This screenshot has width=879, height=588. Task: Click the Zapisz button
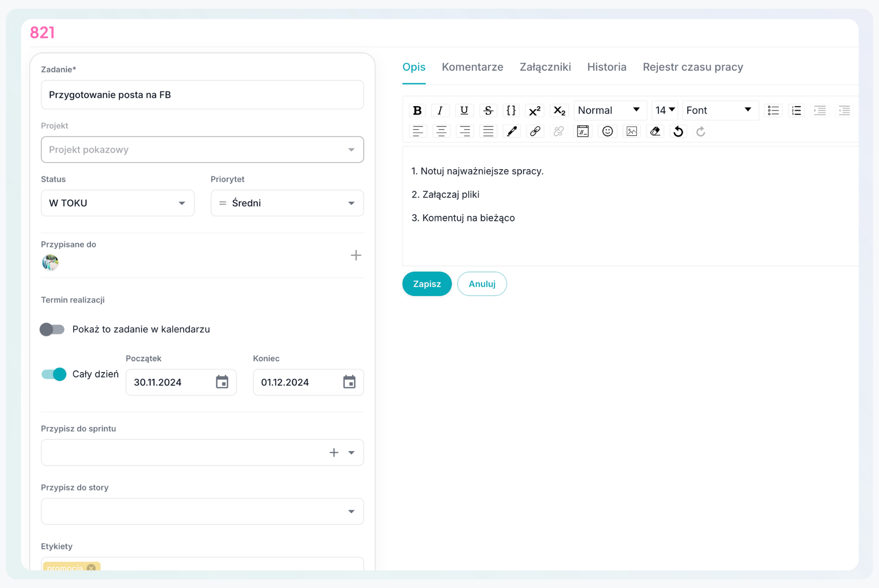coord(427,284)
